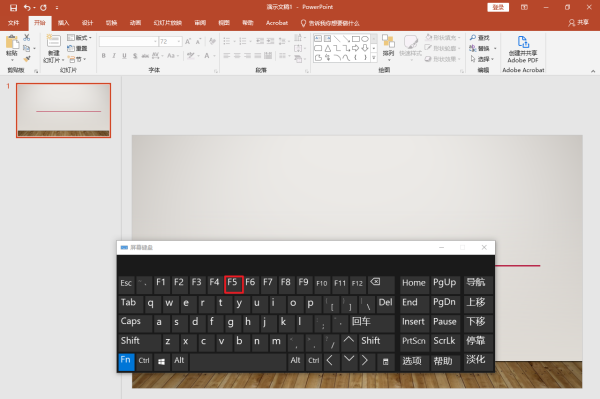Switch to the Animations (动画) tab
This screenshot has width=600, height=399.
coord(135,23)
